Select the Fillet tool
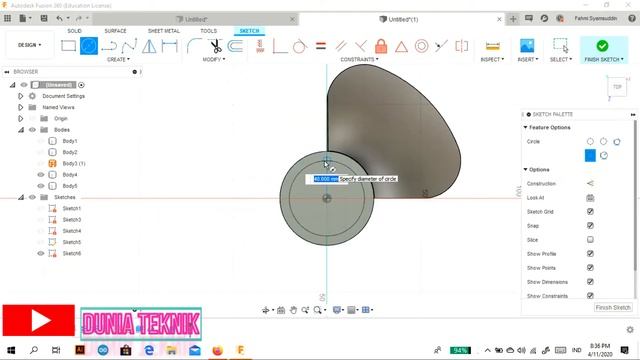 (x=194, y=46)
